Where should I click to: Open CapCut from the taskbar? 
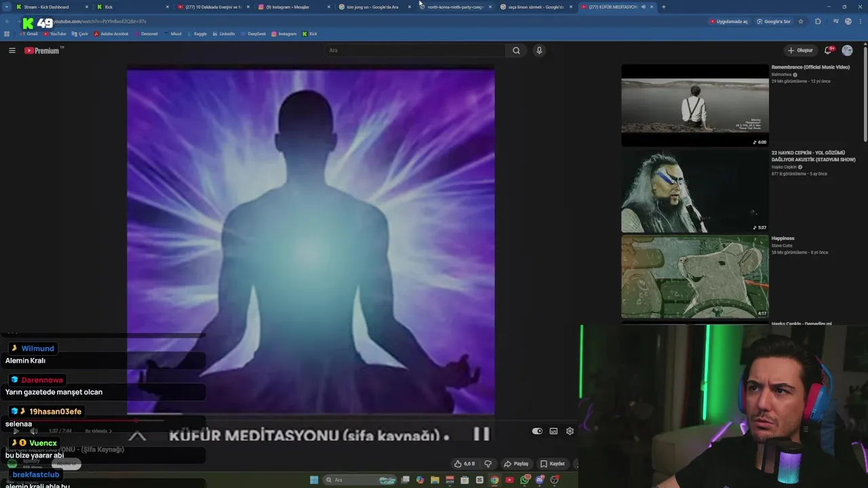(479, 480)
